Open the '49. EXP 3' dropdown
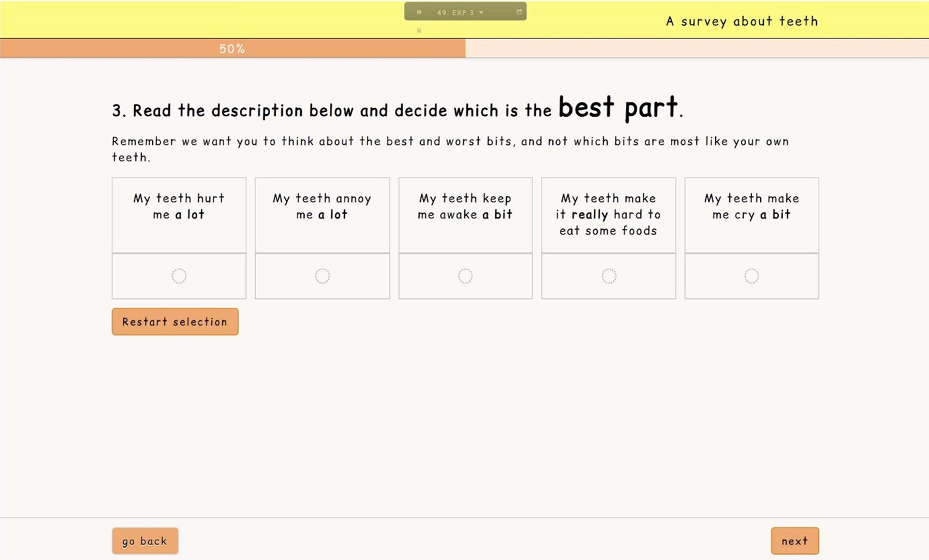The image size is (929, 560). [460, 12]
